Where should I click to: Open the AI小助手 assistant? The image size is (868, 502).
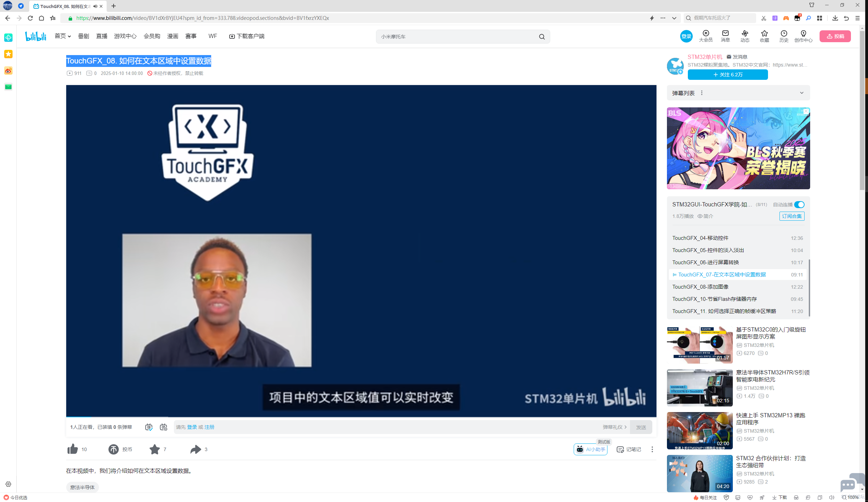(x=591, y=449)
